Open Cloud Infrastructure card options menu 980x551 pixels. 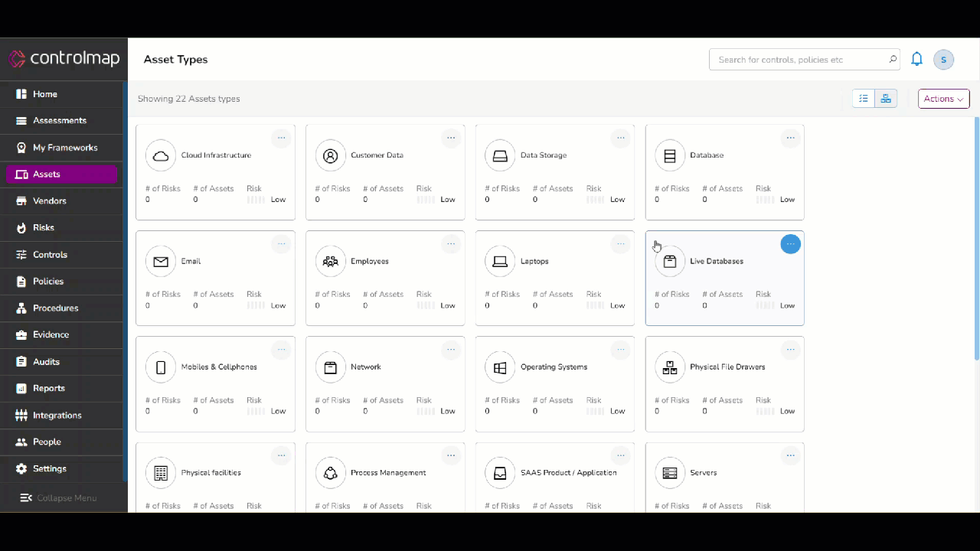(x=282, y=139)
